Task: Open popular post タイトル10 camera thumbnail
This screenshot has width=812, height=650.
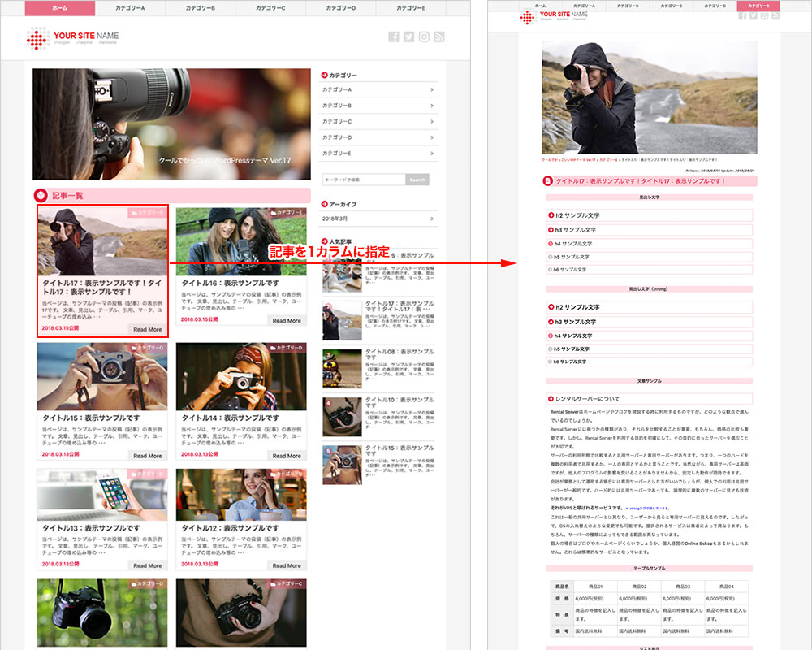Action: coord(342,417)
